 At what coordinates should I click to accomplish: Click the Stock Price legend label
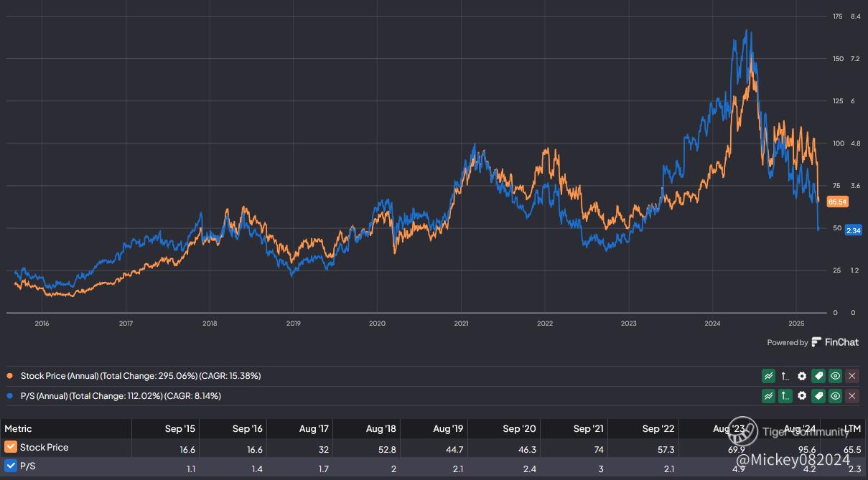pos(140,375)
